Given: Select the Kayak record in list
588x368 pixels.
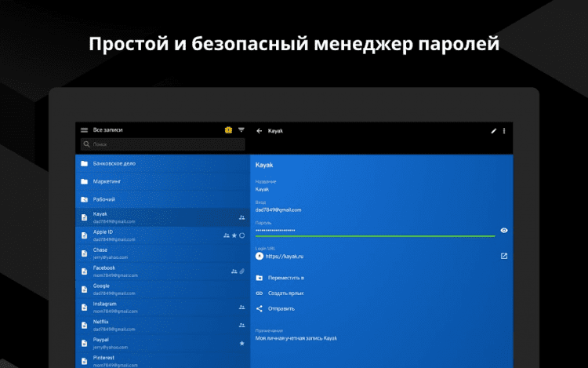Looking at the screenshot, I should (163, 217).
